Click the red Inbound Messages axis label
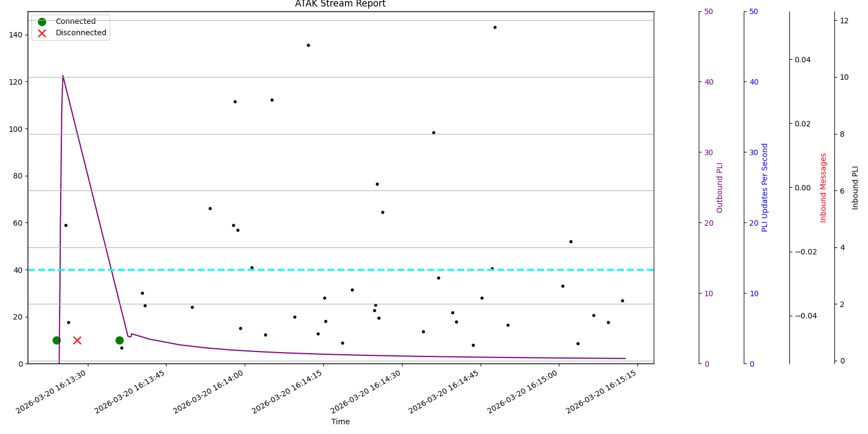The image size is (868, 434). pos(824,187)
